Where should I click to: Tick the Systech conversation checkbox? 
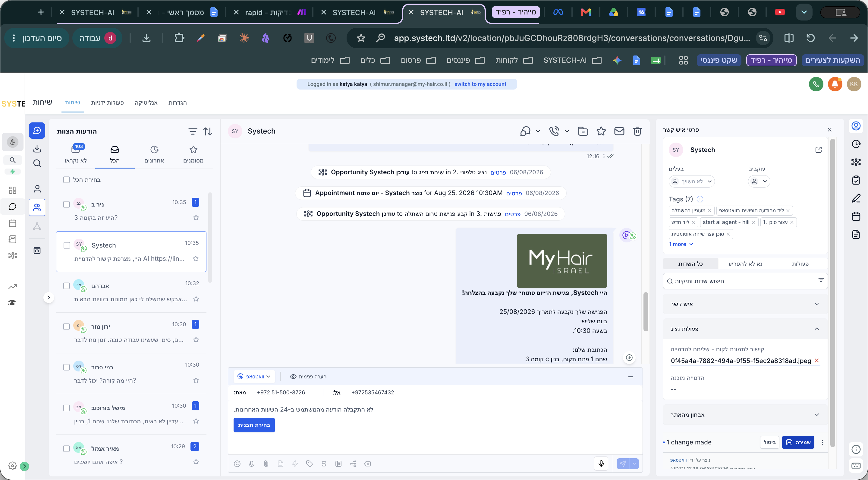point(67,245)
